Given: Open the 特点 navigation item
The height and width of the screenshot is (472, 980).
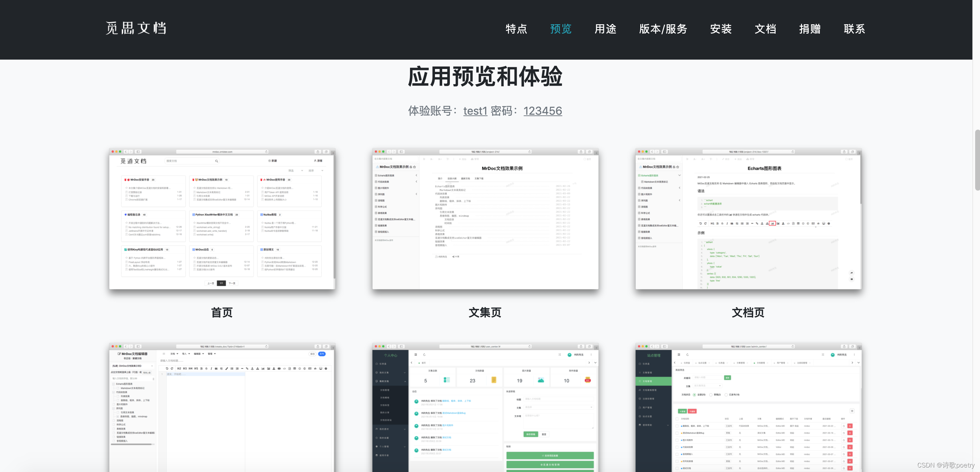Looking at the screenshot, I should click(516, 29).
